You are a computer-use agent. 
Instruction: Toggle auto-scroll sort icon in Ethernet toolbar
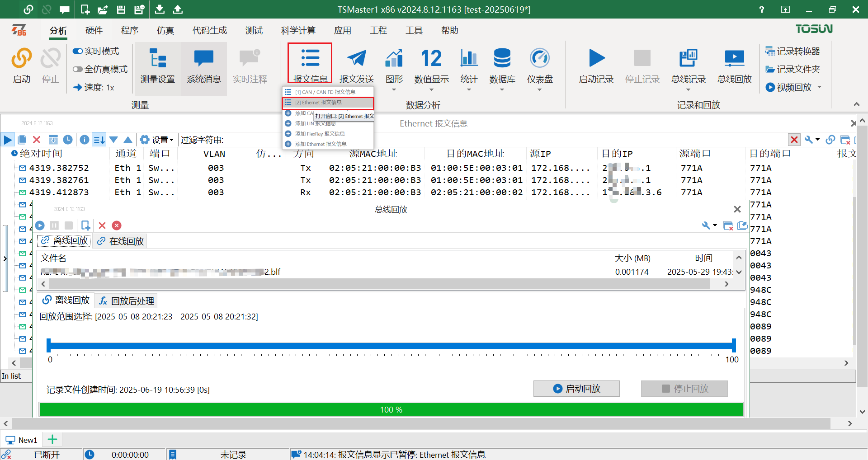(x=99, y=140)
